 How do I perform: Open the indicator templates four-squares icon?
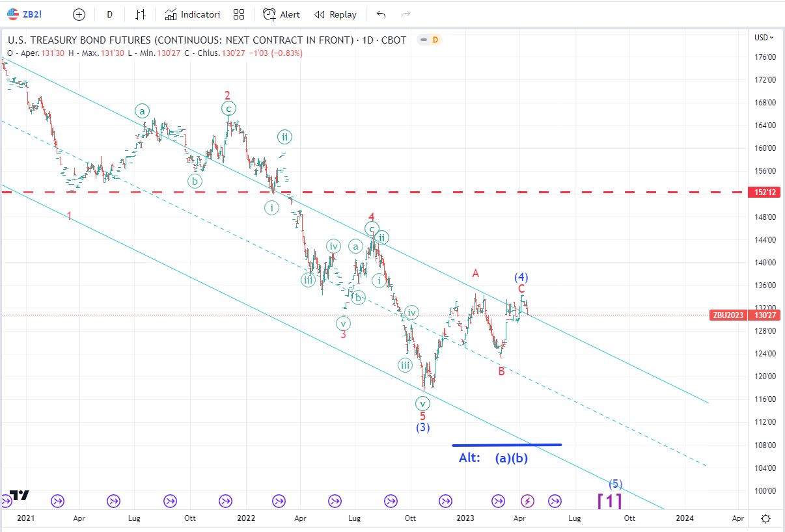pyautogui.click(x=239, y=14)
